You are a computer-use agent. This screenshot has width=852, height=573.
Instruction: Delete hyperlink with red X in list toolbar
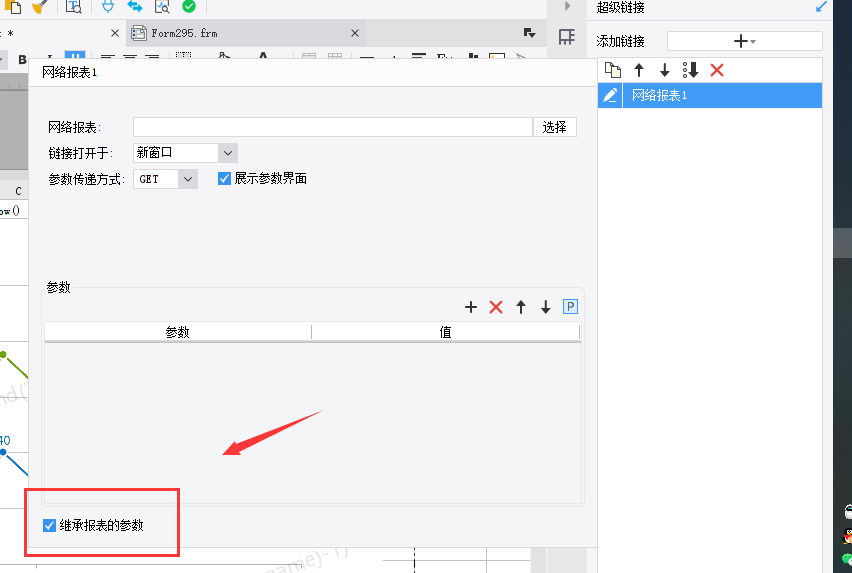717,70
